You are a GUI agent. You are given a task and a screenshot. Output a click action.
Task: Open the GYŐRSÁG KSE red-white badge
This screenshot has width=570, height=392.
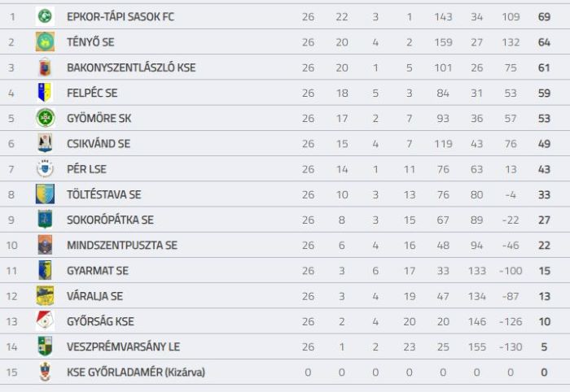45,321
